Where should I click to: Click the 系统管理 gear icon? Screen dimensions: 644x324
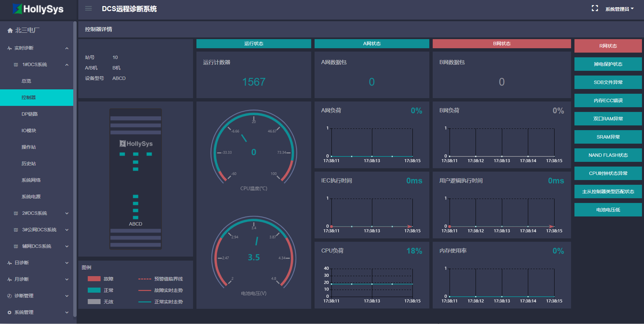9,312
